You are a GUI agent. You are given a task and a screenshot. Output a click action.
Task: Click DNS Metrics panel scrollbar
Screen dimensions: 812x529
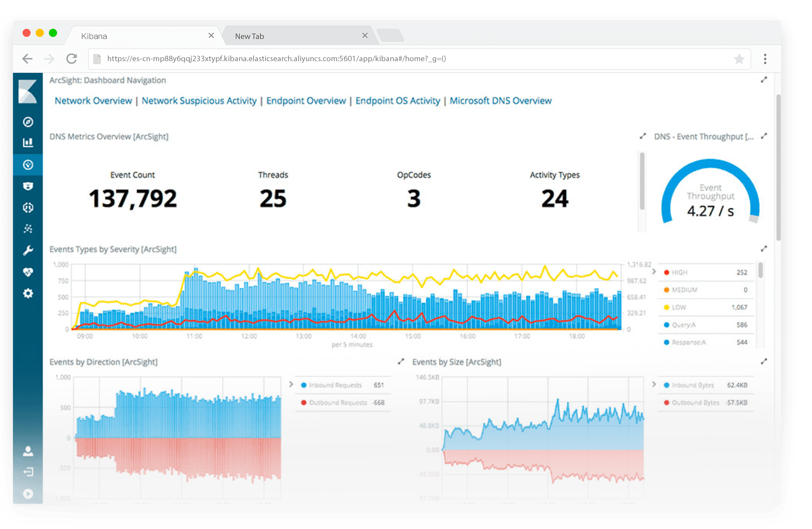click(642, 181)
